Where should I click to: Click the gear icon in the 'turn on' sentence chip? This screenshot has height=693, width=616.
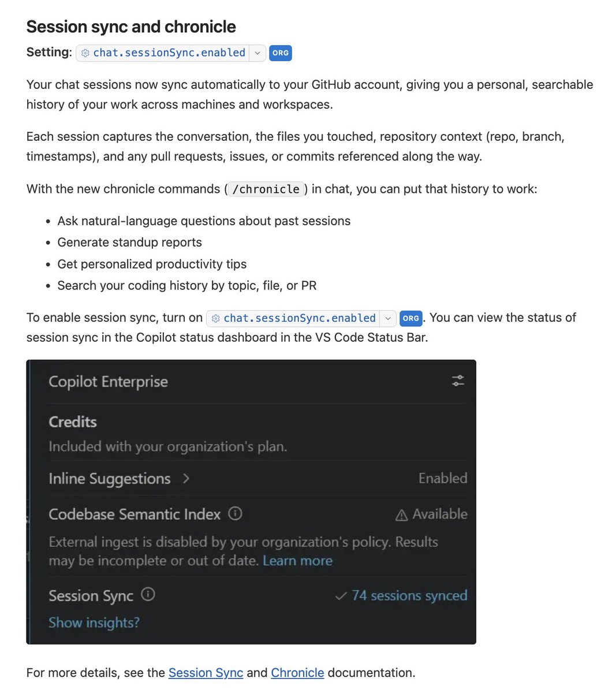216,319
